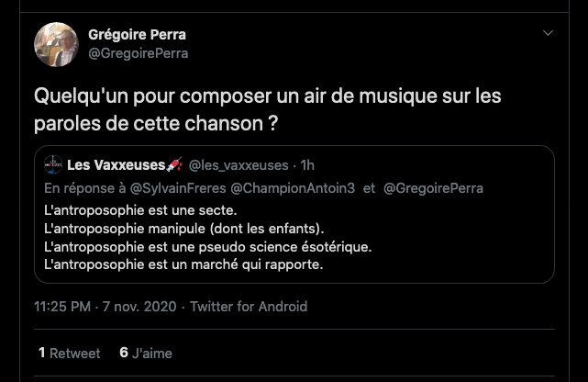Open the Les Vaxxeuses display name
This screenshot has height=382, width=588.
coord(116,165)
